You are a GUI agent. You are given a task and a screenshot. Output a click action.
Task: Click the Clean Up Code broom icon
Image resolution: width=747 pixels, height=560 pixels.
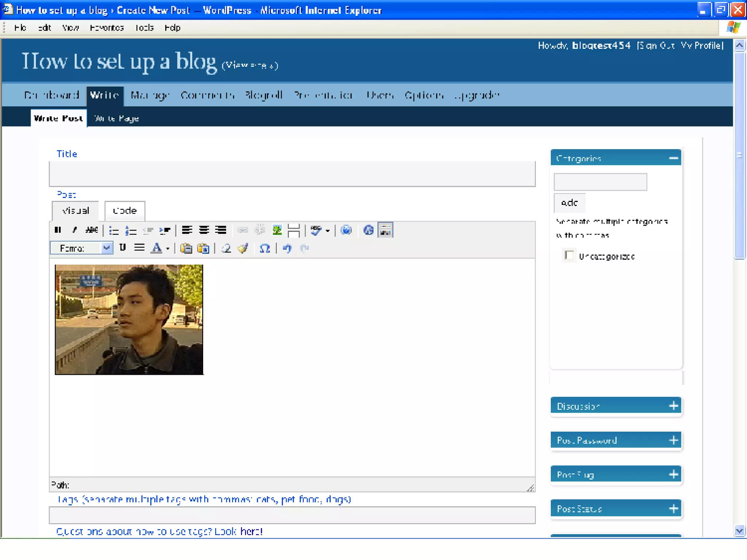tap(243, 249)
